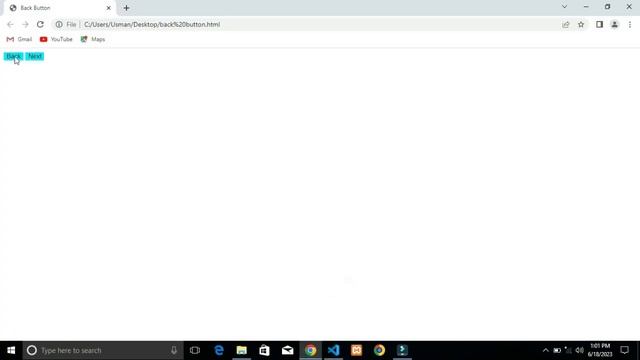Share this page using the share icon
The height and width of the screenshot is (360, 640).
pyautogui.click(x=566, y=24)
